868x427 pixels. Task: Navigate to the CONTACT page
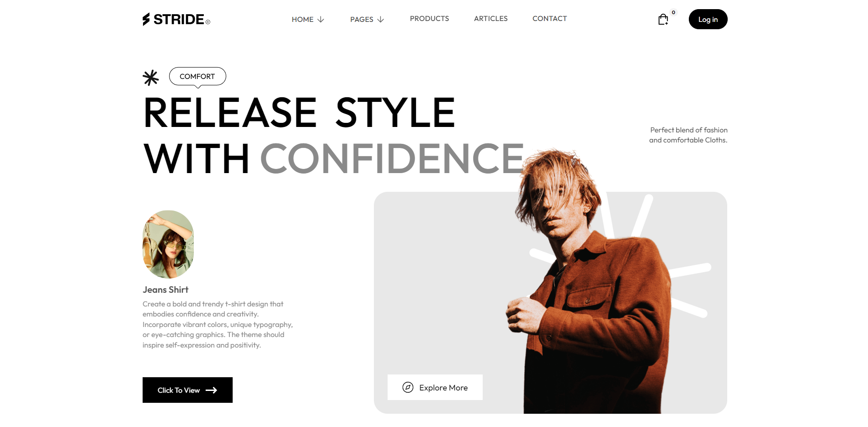coord(549,18)
